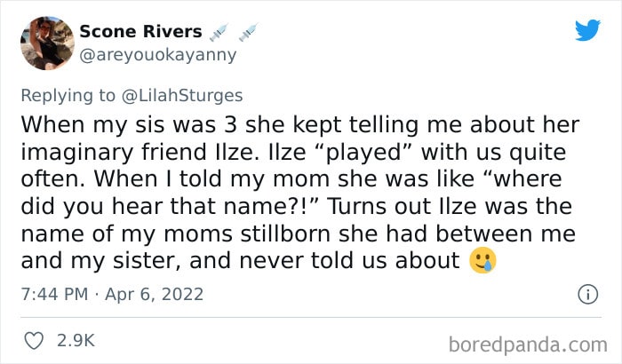Click the blue Twitter bird logo

[587, 30]
